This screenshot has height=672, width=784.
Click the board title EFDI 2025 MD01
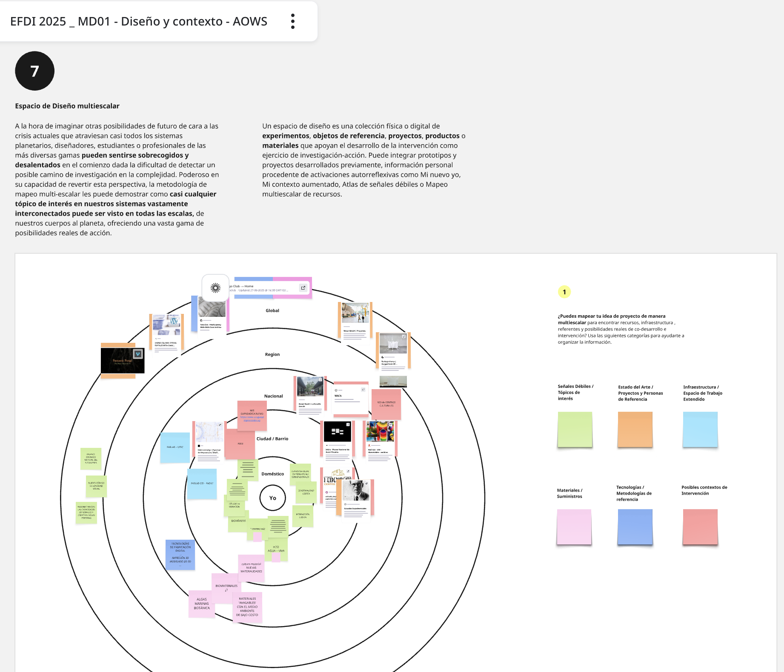coord(139,21)
